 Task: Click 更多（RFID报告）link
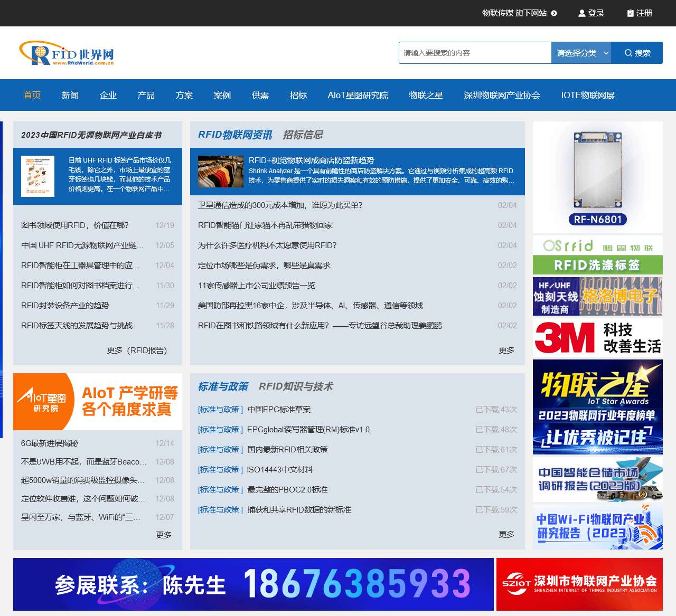tap(136, 350)
